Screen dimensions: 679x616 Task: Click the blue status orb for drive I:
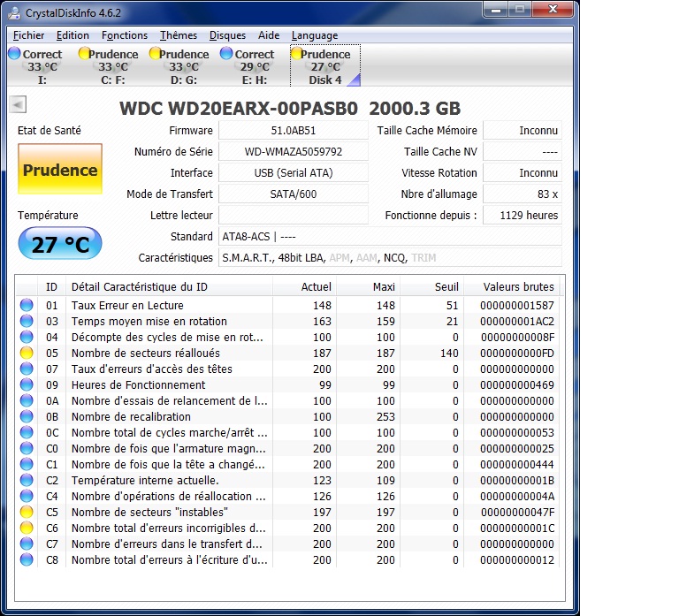pyautogui.click(x=14, y=53)
